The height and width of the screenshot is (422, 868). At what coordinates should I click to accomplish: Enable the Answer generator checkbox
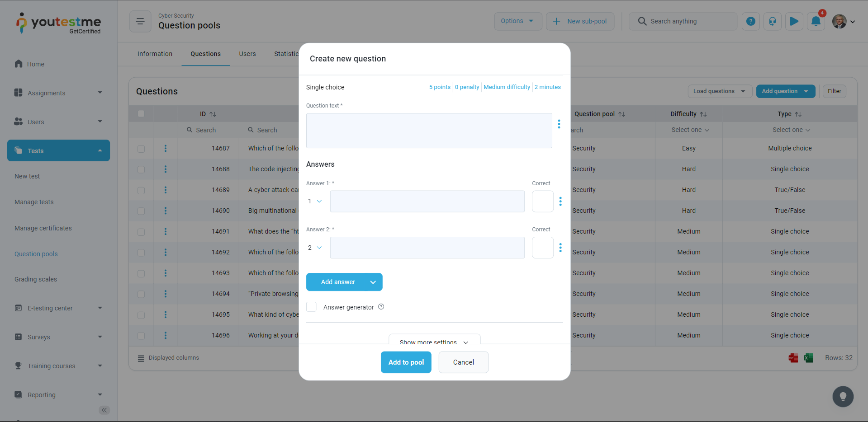coord(311,307)
